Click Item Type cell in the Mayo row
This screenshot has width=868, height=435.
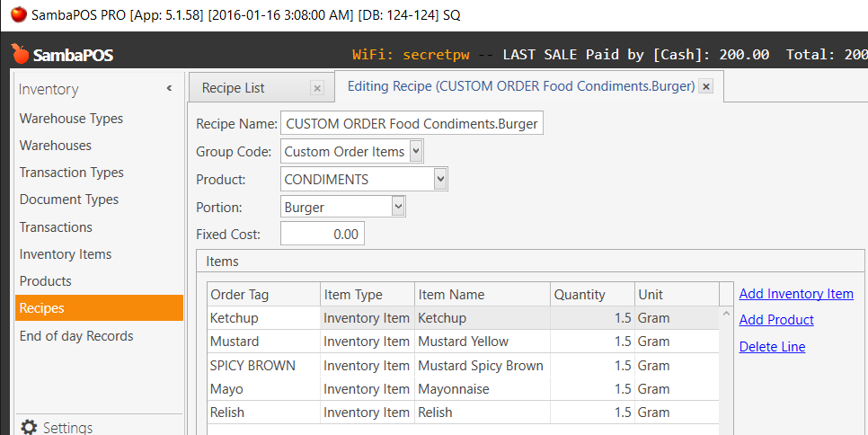coord(368,389)
